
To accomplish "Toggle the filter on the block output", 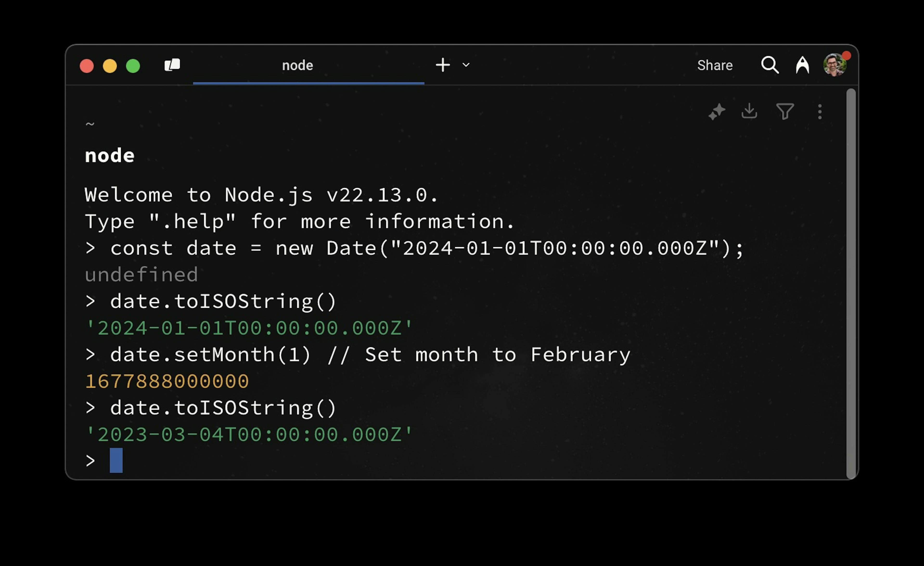I will click(x=785, y=111).
